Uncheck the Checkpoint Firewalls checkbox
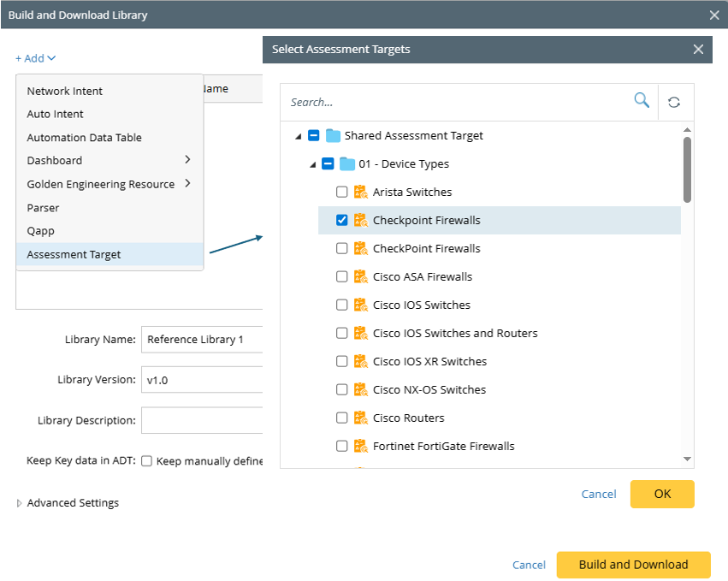728x581 pixels. coord(342,220)
